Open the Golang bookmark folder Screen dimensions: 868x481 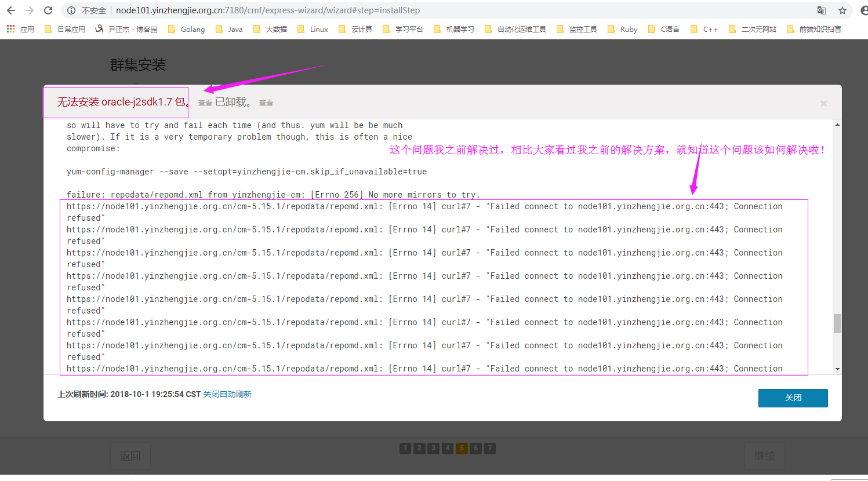(186, 29)
